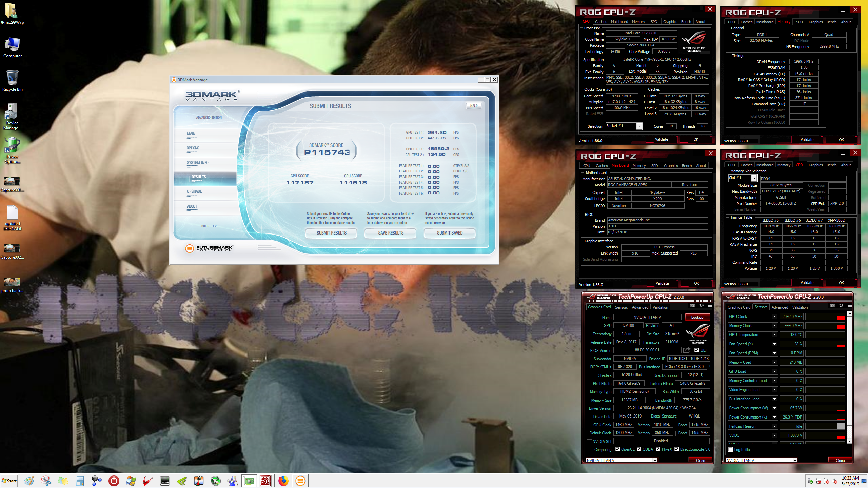Toggle the CUDA checkbox
Image resolution: width=868 pixels, height=488 pixels.
click(x=639, y=449)
